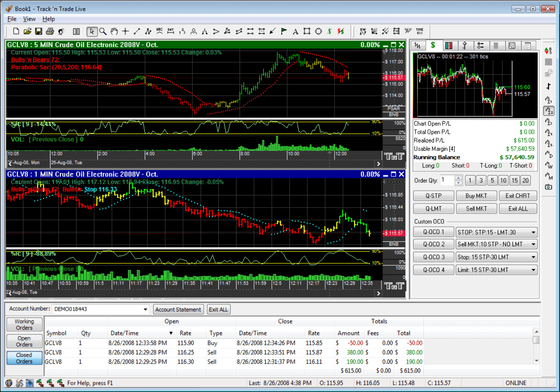Viewport: 560px width, 392px height.
Task: Select the Intraday 1 timeframe icon
Action: point(549,100)
